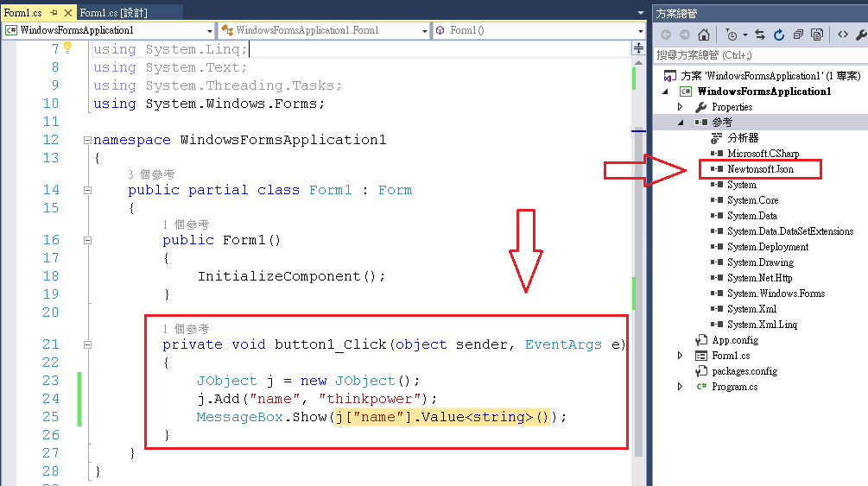The width and height of the screenshot is (868, 486).
Task: Click the Sync with Active Document icon
Action: click(x=760, y=35)
